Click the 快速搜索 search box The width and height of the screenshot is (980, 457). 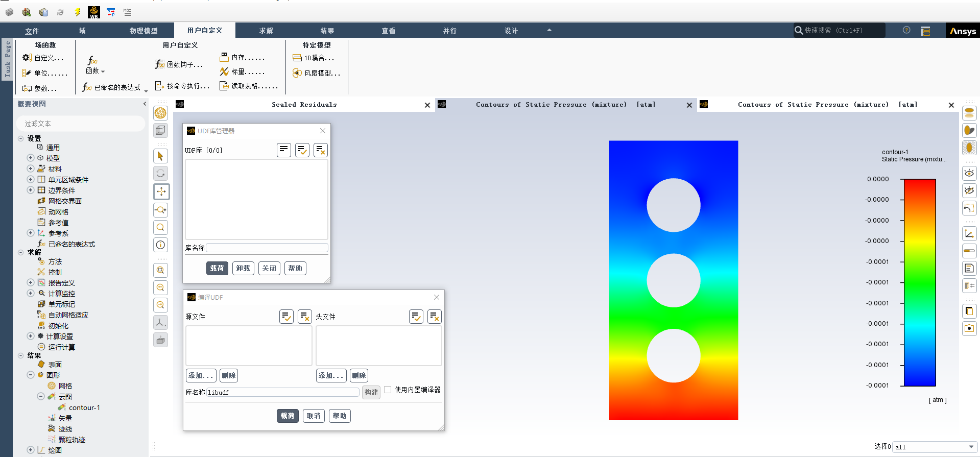click(840, 31)
